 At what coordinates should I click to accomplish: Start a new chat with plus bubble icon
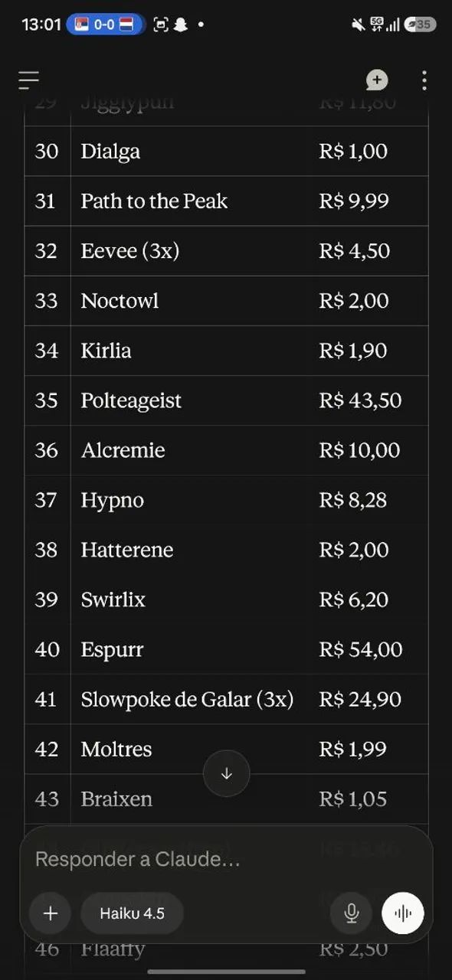pyautogui.click(x=376, y=80)
